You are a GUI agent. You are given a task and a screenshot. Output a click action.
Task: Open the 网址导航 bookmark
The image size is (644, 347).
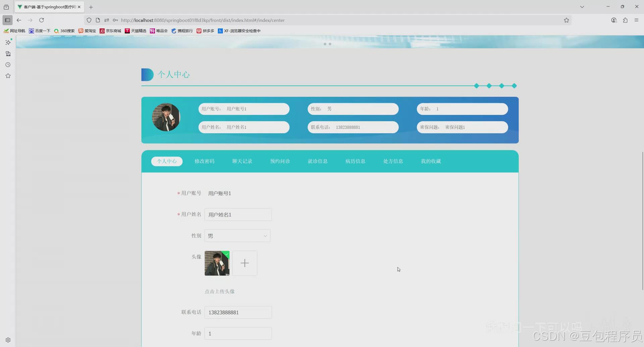[x=14, y=31]
